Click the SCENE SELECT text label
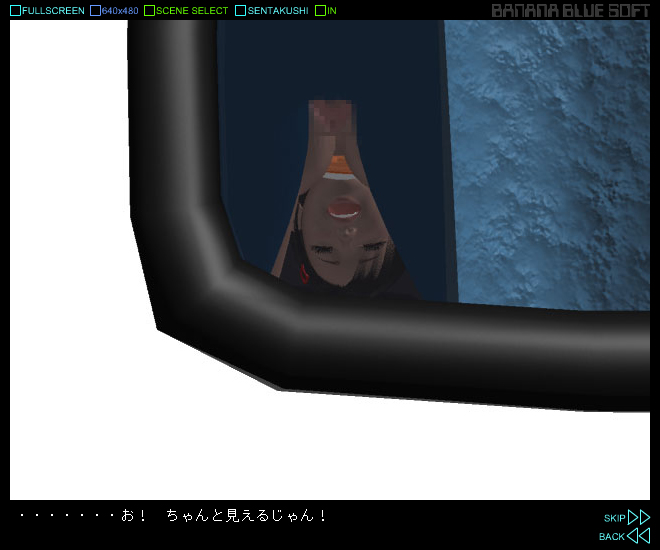The width and height of the screenshot is (660, 550). pos(192,11)
